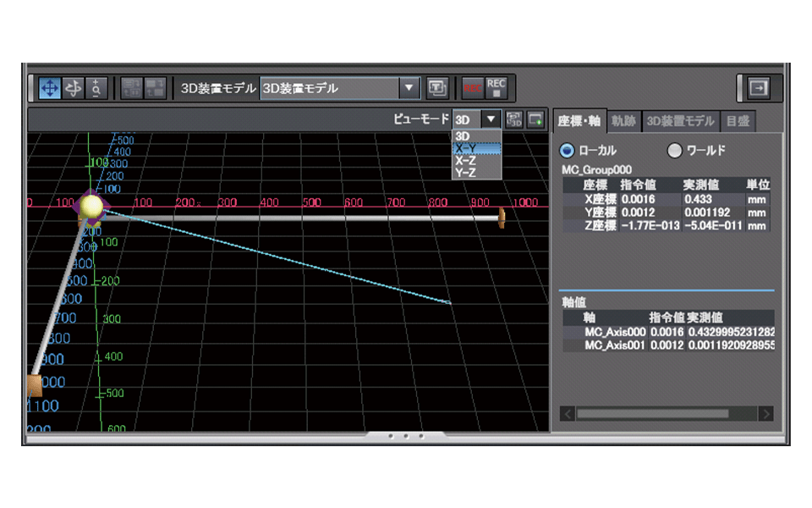Click the X座標 row label
The height and width of the screenshot is (508, 812).
point(601,200)
